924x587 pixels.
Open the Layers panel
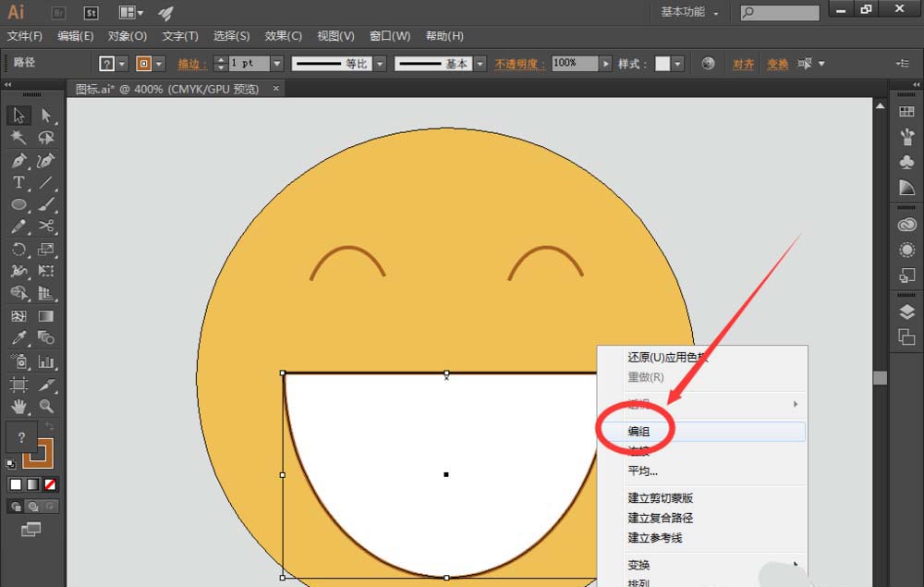pos(907,312)
